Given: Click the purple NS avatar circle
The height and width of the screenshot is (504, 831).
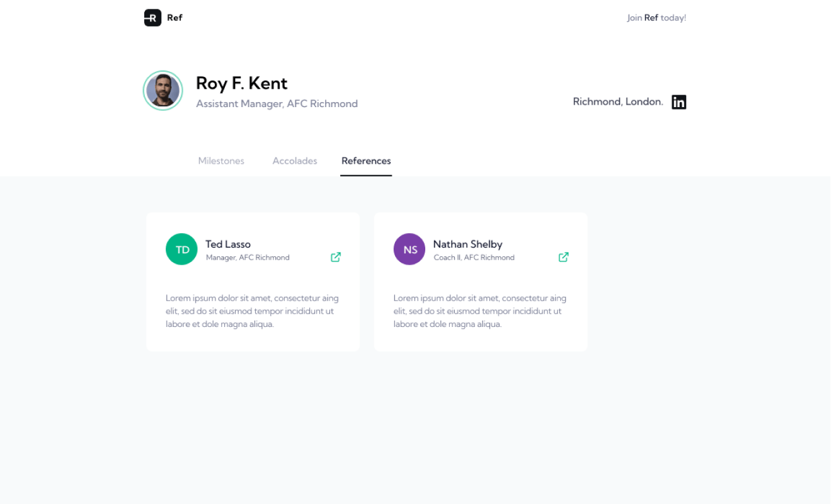Looking at the screenshot, I should 410,249.
